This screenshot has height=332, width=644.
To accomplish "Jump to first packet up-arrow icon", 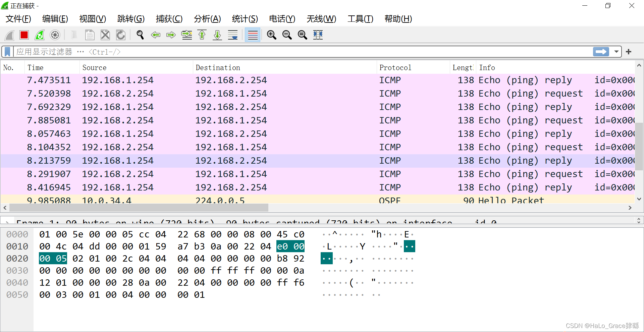I will (x=202, y=35).
